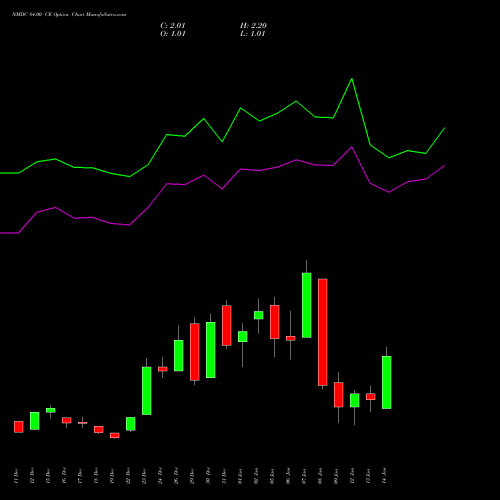The image size is (500, 500).
Task: Select the red candlestick for 05 Jan
Action: point(275,322)
